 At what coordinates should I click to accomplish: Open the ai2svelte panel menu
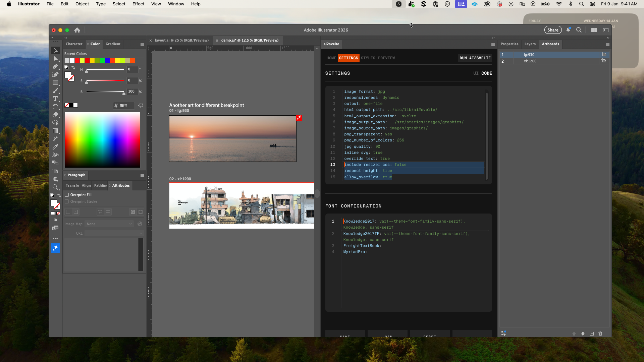[x=493, y=44]
